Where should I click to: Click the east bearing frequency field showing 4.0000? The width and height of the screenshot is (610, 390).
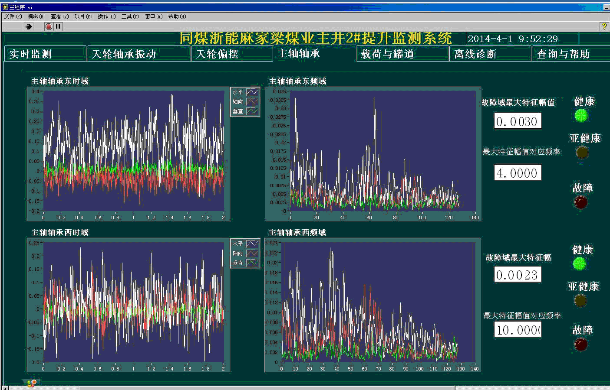(517, 172)
